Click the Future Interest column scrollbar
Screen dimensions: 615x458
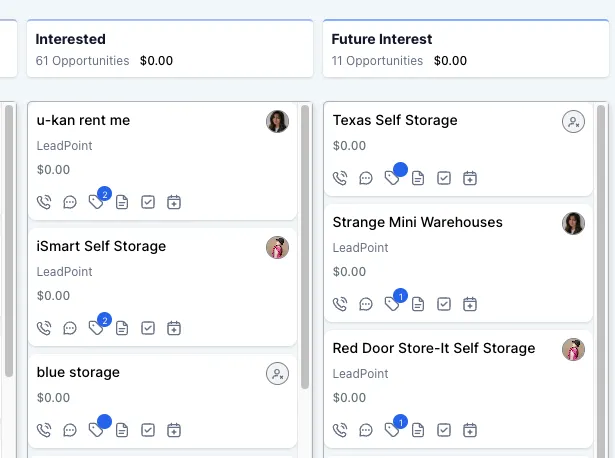(x=601, y=281)
